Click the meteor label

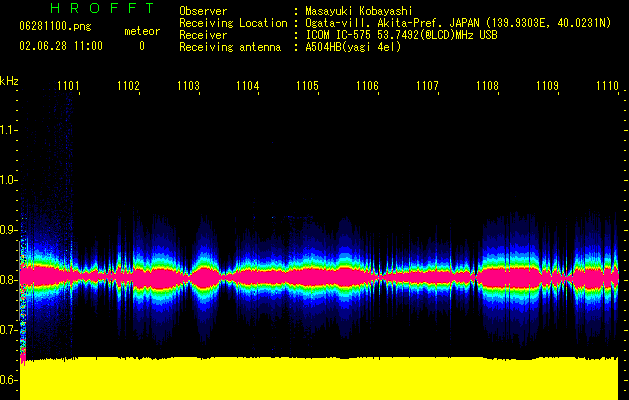tap(142, 31)
